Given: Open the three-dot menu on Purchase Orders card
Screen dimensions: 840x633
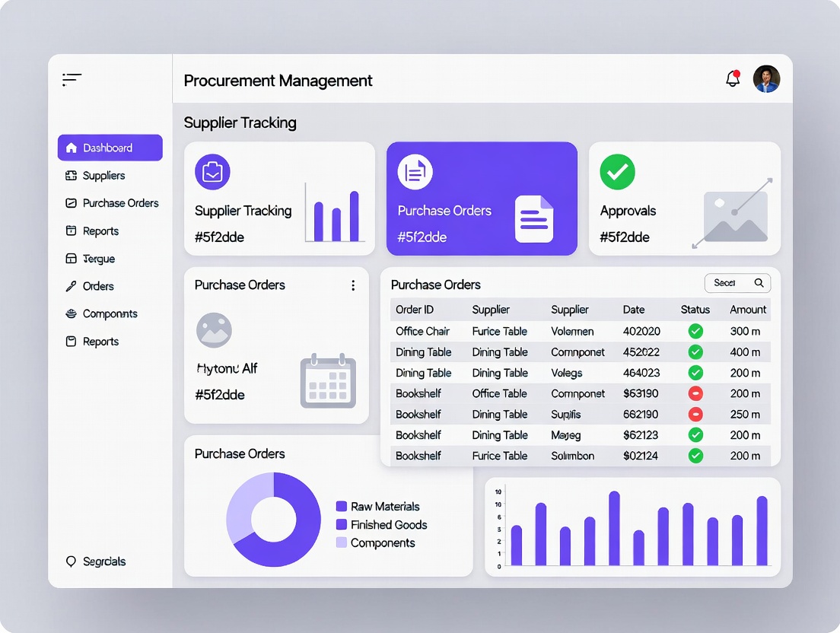Looking at the screenshot, I should [x=353, y=285].
